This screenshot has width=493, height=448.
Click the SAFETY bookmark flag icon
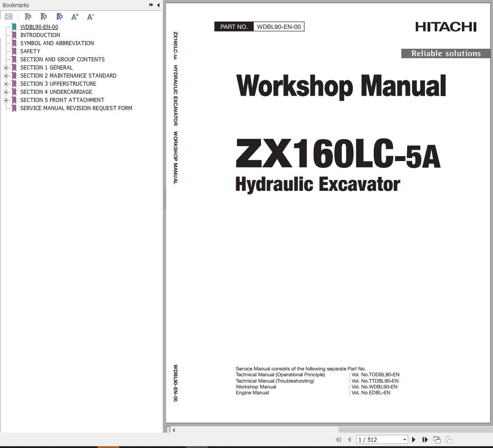(x=14, y=51)
